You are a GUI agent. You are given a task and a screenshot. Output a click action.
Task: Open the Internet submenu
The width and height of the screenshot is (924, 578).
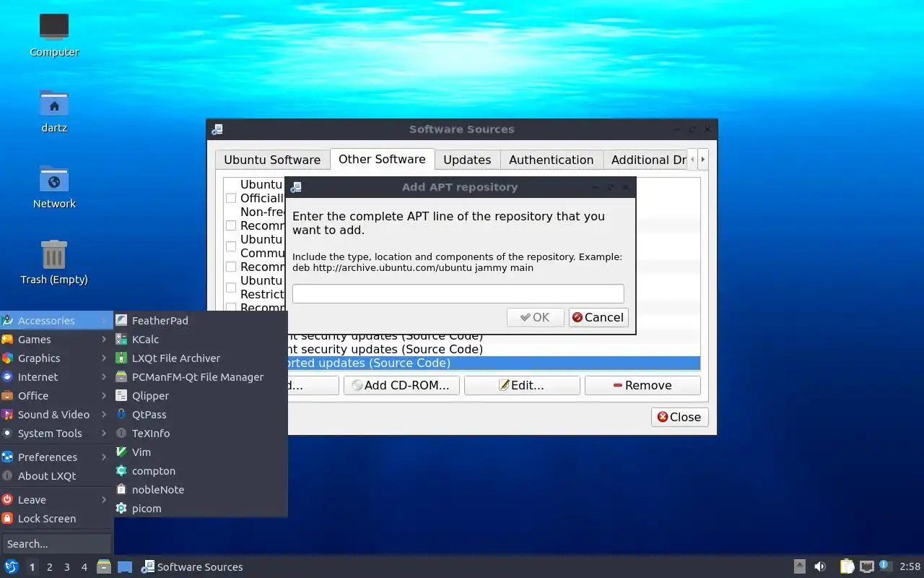[56, 377]
